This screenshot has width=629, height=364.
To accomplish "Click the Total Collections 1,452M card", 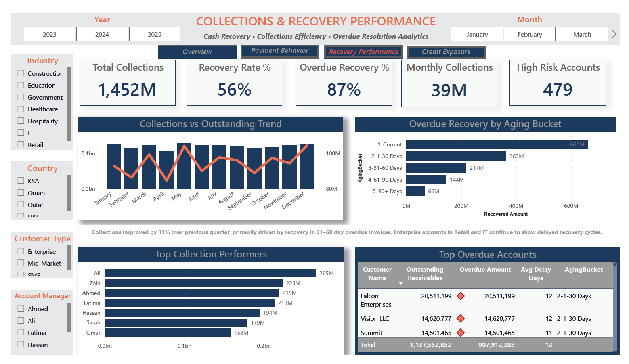I will point(128,83).
